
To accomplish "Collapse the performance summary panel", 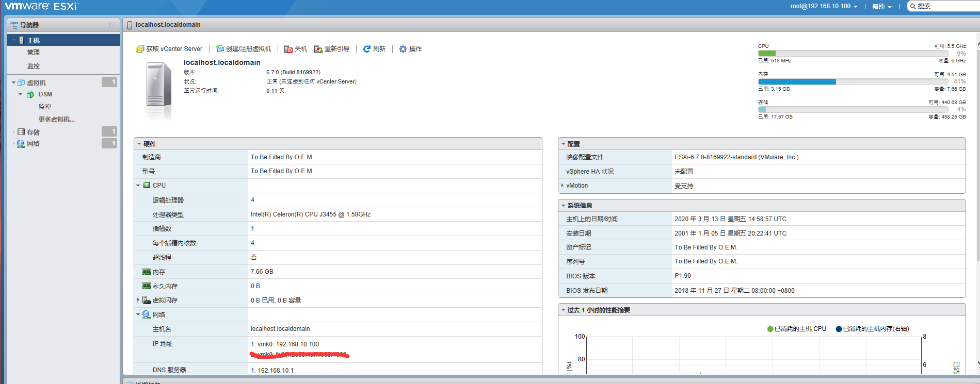I will click(x=564, y=310).
